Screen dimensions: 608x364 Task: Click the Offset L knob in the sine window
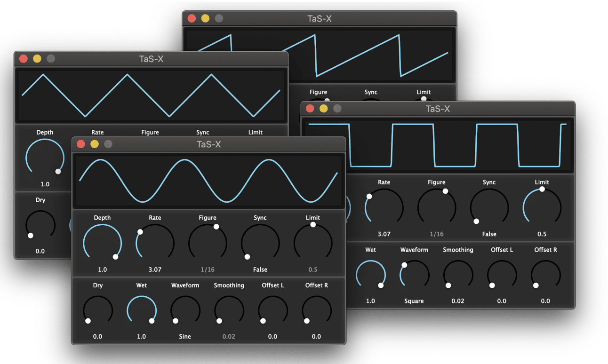point(273,310)
